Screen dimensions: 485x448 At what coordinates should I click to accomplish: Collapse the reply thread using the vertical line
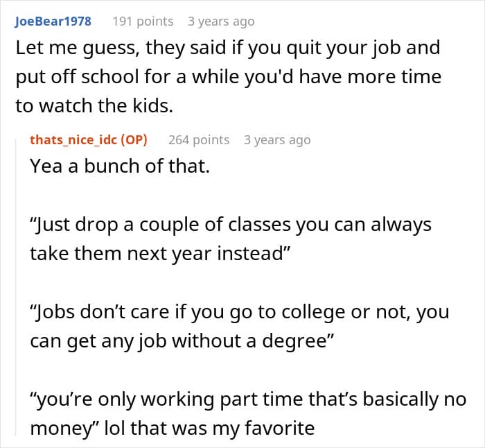tap(16, 286)
